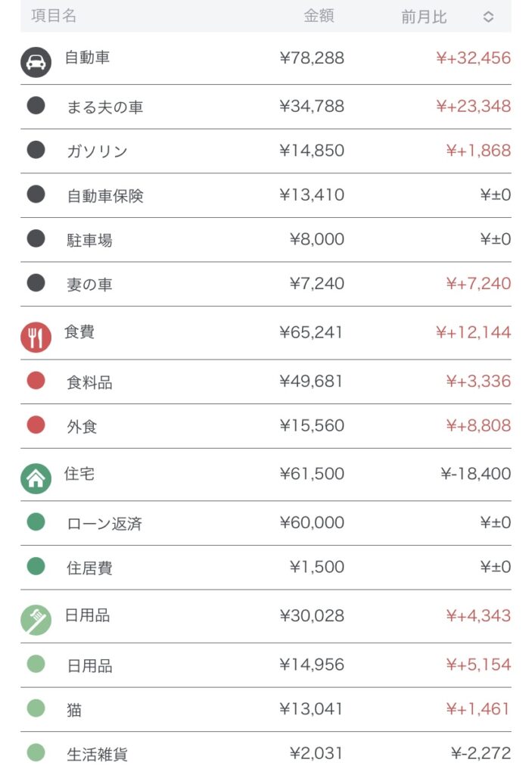Open the 住居費 subcategory row
The width and height of the screenshot is (532, 775).
[x=89, y=568]
